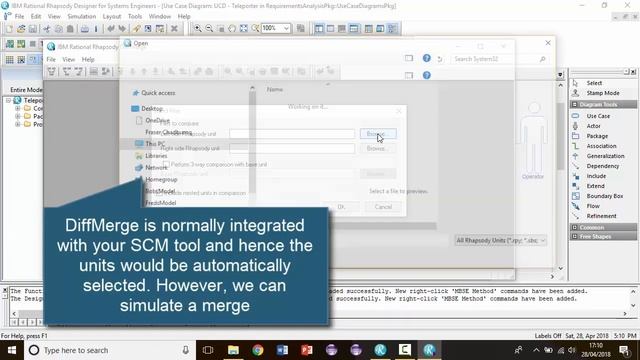Viewport: 640px width, 360px height.
Task: Select the Package diagram tool
Action: coord(597,136)
